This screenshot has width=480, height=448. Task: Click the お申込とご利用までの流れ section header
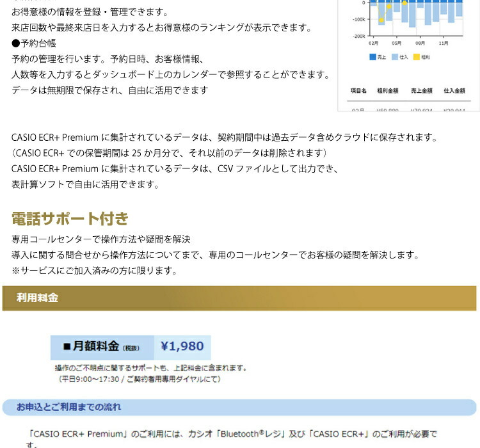coord(239,407)
